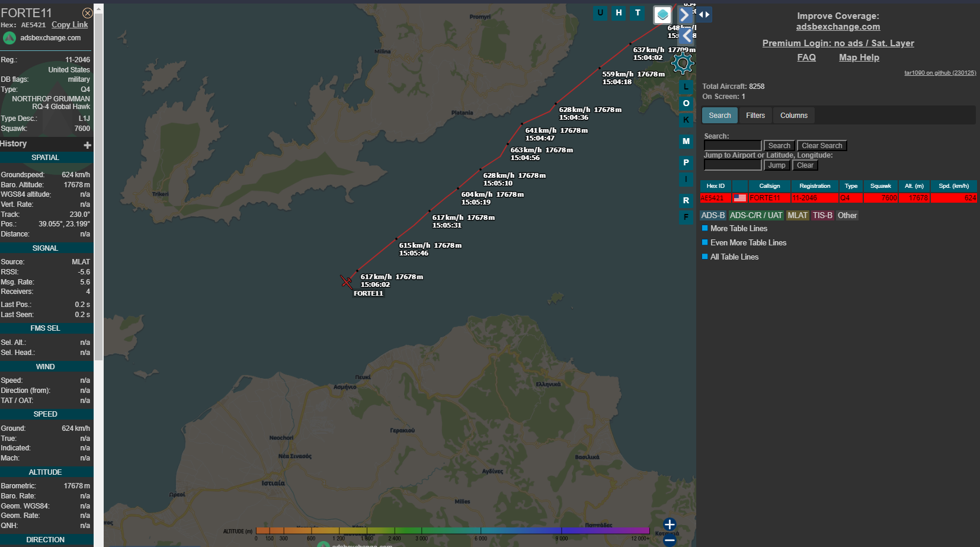Select the AE5421 row in aircraft table
The height and width of the screenshot is (547, 980).
coord(838,198)
